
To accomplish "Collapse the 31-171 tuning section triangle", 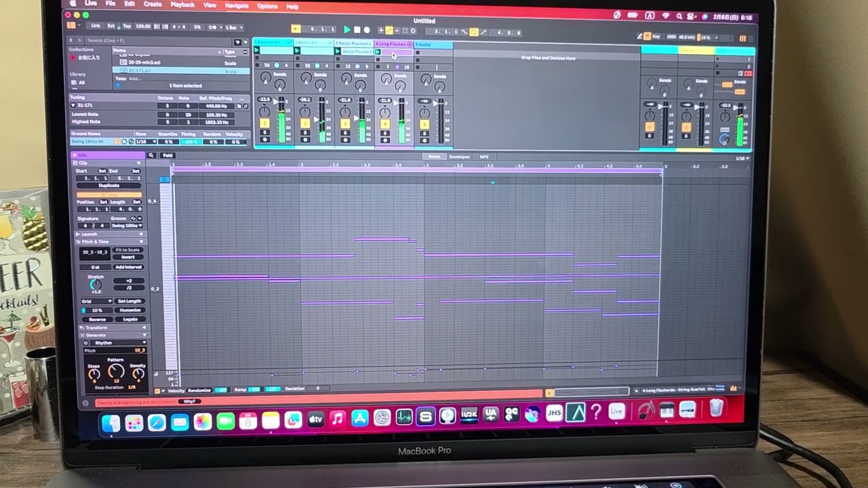I will (x=73, y=106).
